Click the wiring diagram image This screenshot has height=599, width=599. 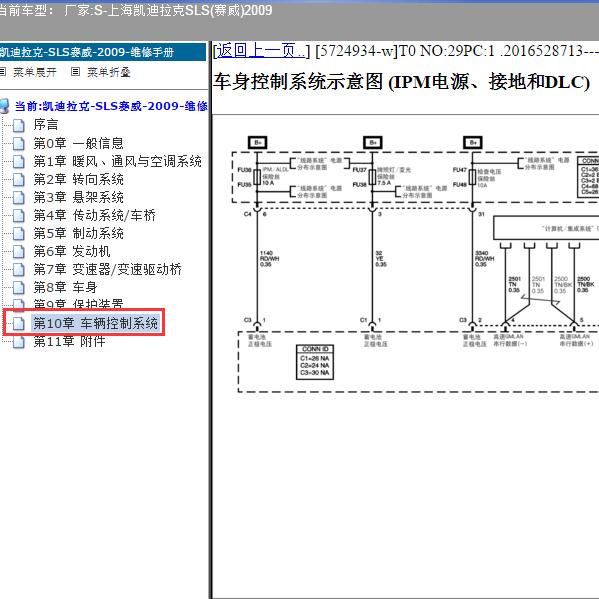(x=416, y=264)
